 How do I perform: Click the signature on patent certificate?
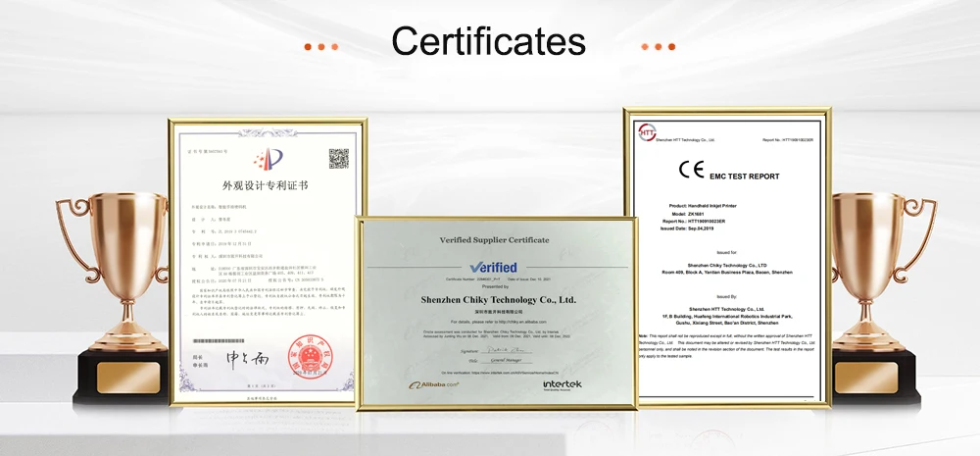(247, 358)
